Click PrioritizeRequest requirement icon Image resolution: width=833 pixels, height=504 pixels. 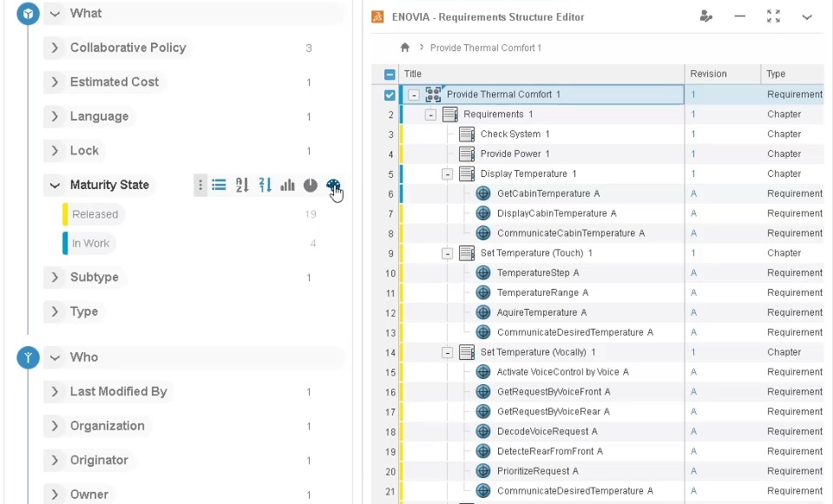point(483,471)
